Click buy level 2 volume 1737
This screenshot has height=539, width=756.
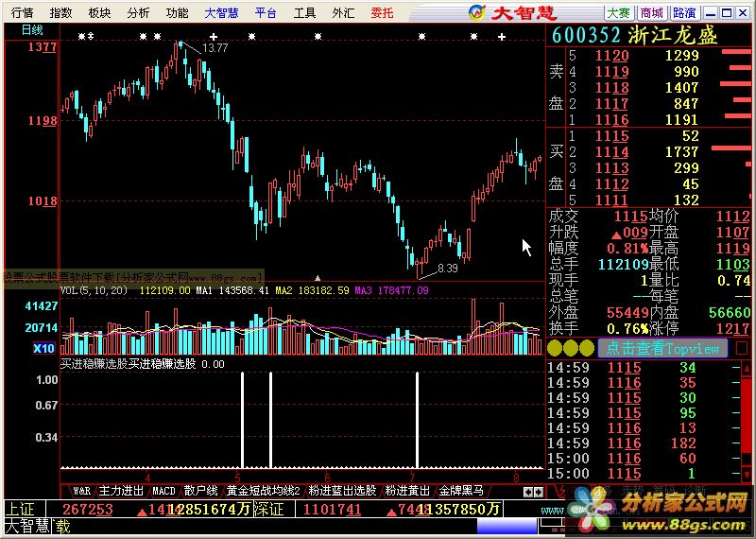[681, 152]
